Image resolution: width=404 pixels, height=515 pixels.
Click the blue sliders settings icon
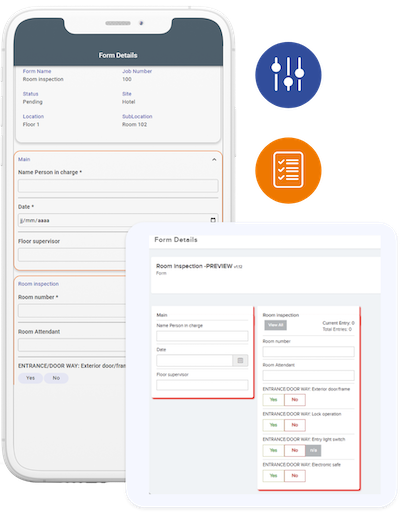(288, 75)
